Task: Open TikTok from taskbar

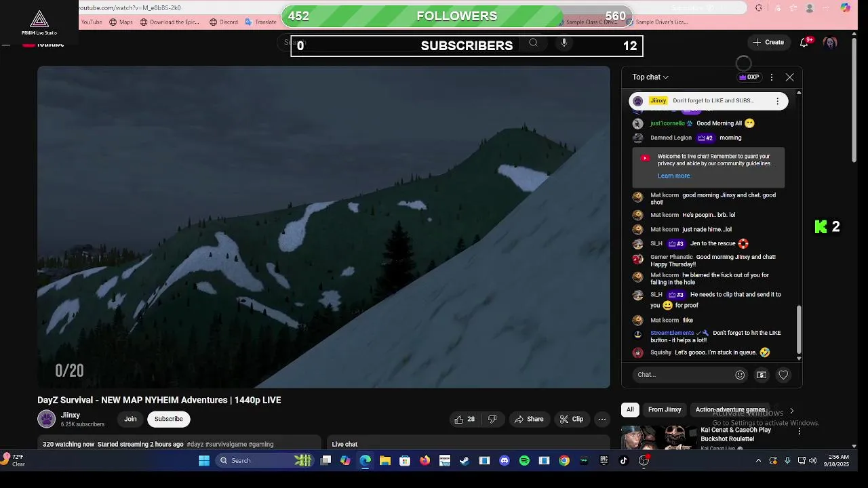Action: [624, 461]
